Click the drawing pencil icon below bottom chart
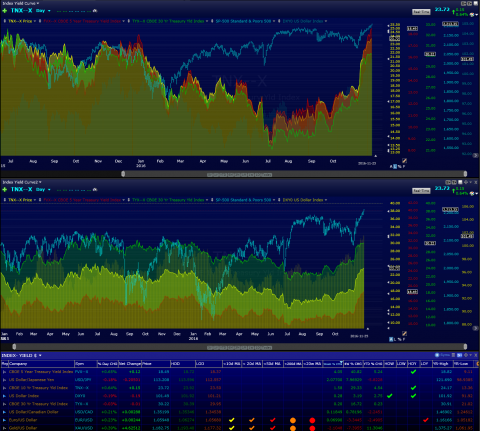 [x=404, y=333]
